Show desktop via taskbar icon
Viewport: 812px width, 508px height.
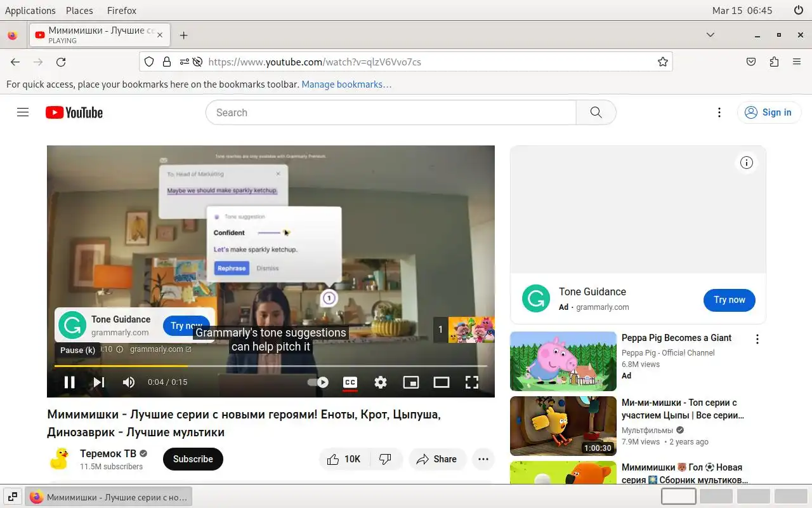click(x=12, y=497)
